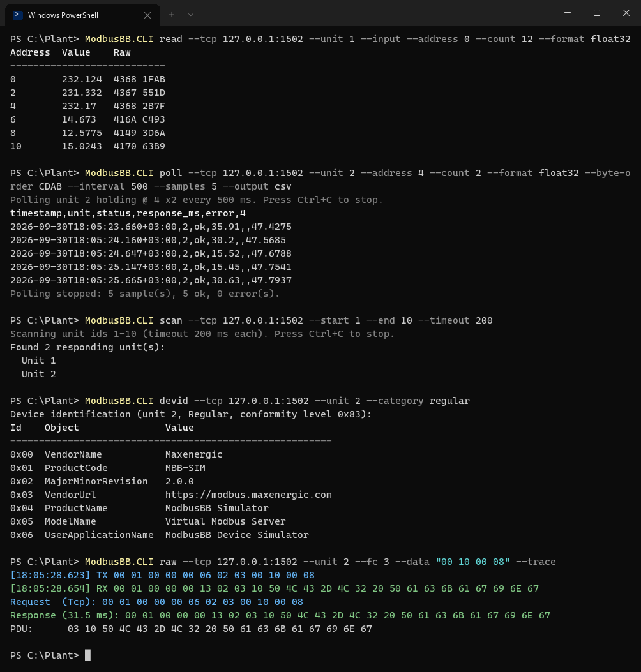Click the UserApplicationName object label
The height and width of the screenshot is (672, 641).
click(x=99, y=535)
